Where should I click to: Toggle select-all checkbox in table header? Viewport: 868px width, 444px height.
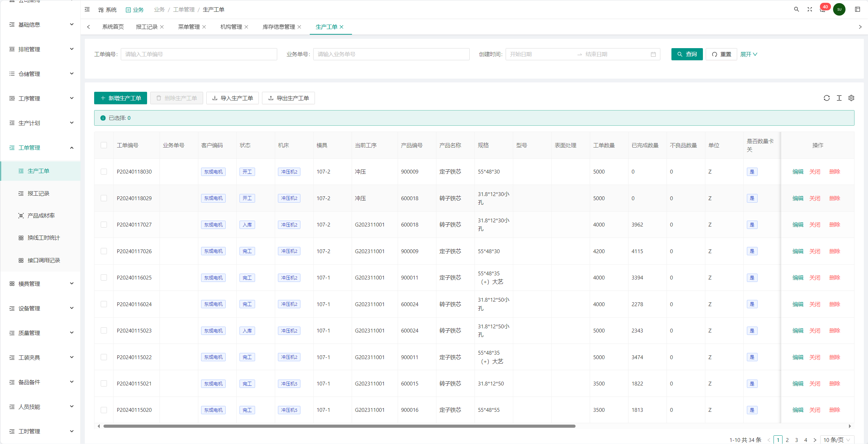pos(104,145)
